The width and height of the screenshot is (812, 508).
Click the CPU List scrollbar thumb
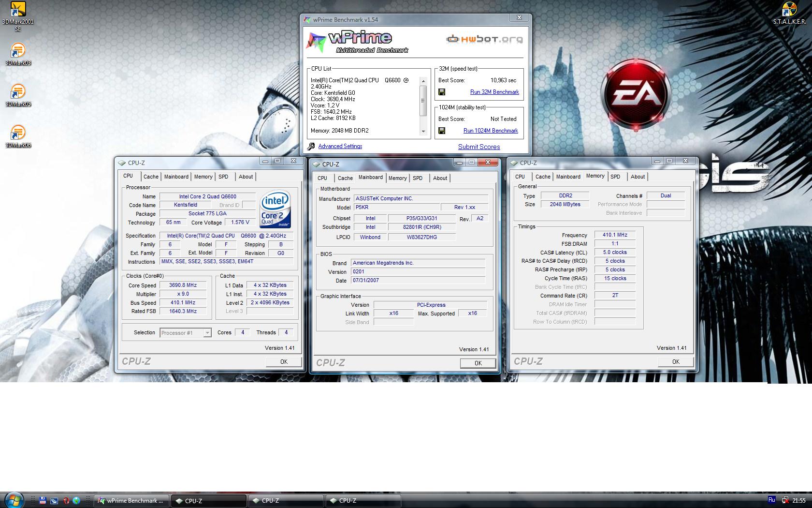(x=423, y=101)
